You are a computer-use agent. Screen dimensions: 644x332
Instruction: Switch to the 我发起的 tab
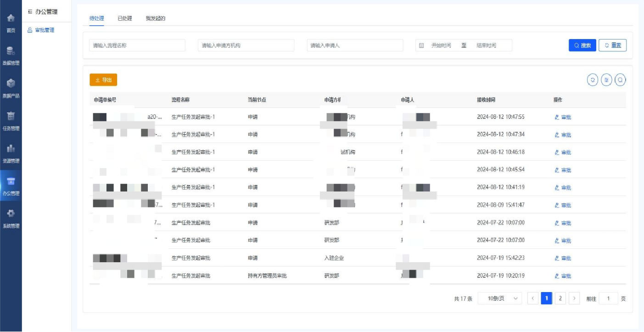(x=155, y=18)
